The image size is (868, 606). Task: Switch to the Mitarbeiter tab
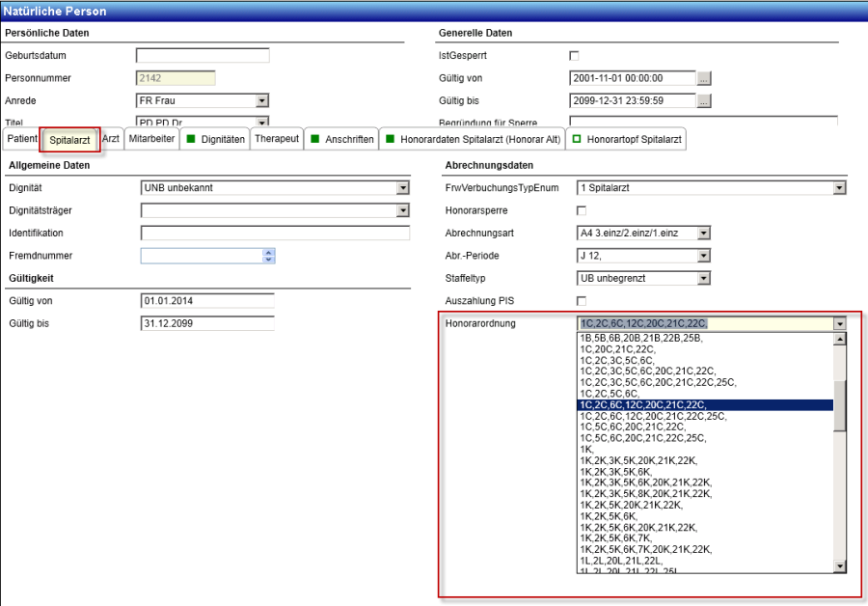tap(151, 139)
